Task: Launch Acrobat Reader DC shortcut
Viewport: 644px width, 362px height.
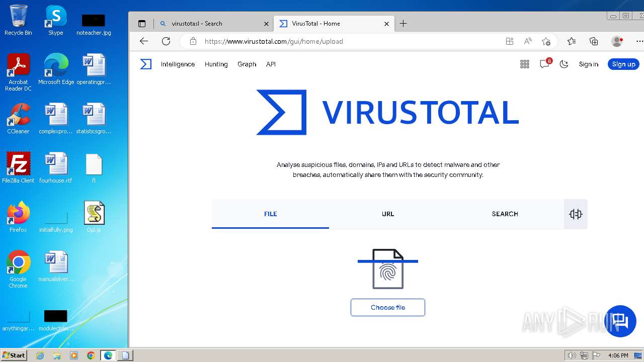Action: click(18, 72)
